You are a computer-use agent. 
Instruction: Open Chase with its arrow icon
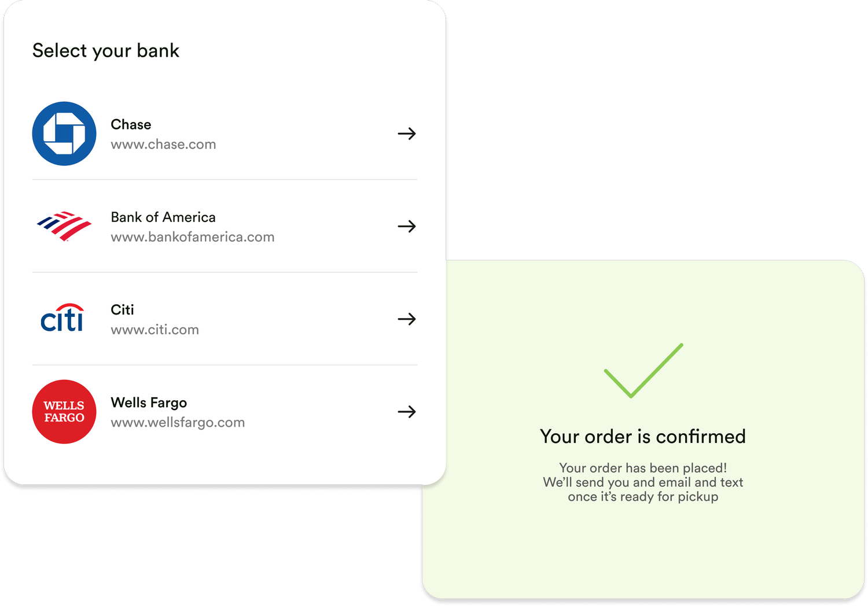[x=407, y=134]
